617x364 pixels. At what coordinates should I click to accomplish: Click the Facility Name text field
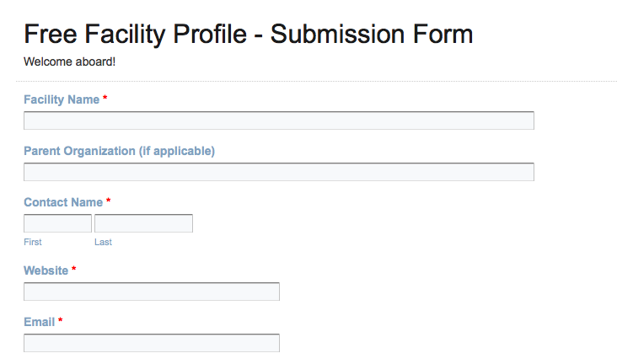[x=278, y=120]
